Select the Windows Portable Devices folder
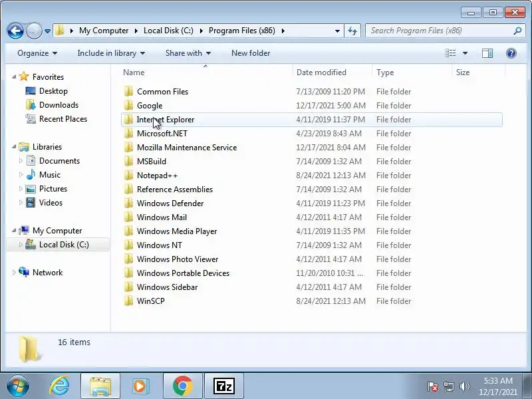Screen dimensions: 532x399 311,273
